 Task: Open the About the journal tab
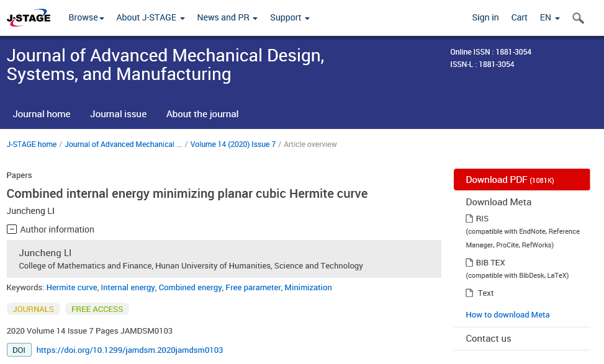202,114
